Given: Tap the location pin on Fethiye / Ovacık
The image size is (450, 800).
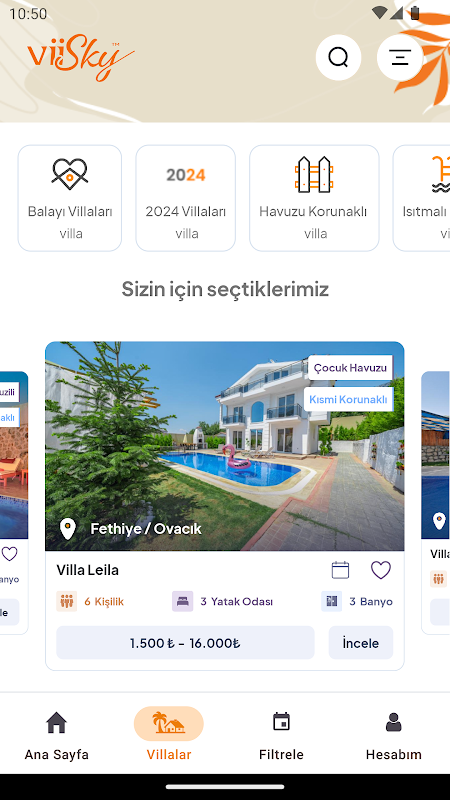Looking at the screenshot, I should [x=67, y=529].
